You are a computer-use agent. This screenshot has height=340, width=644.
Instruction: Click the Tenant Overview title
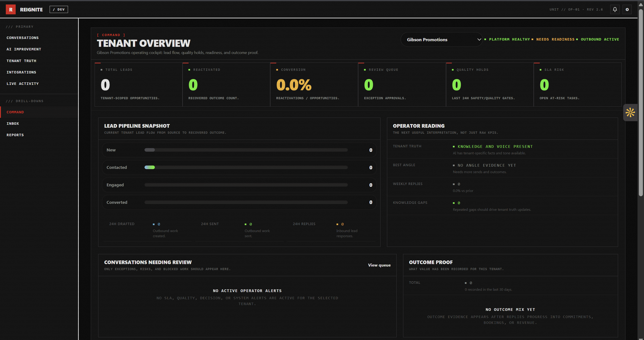144,43
